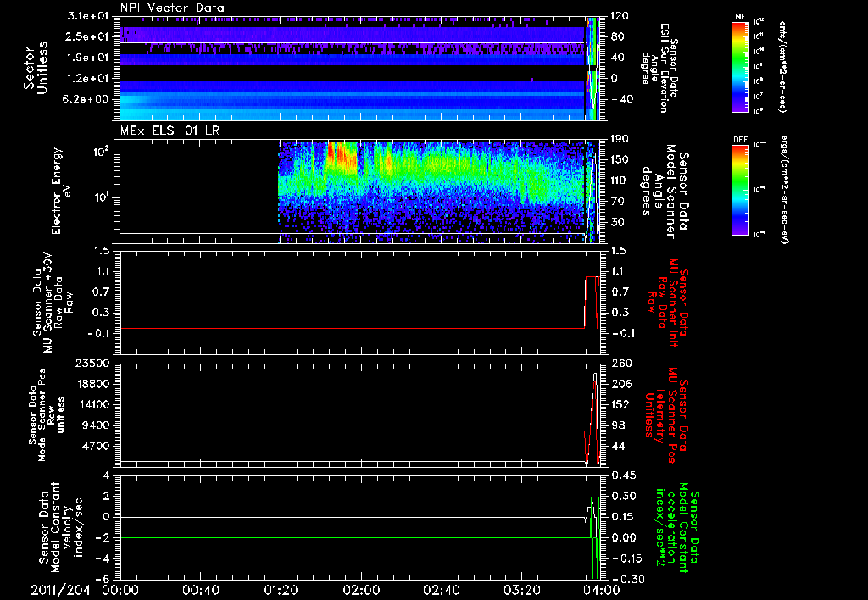Click the '9400' scanner position tick label

[x=97, y=425]
